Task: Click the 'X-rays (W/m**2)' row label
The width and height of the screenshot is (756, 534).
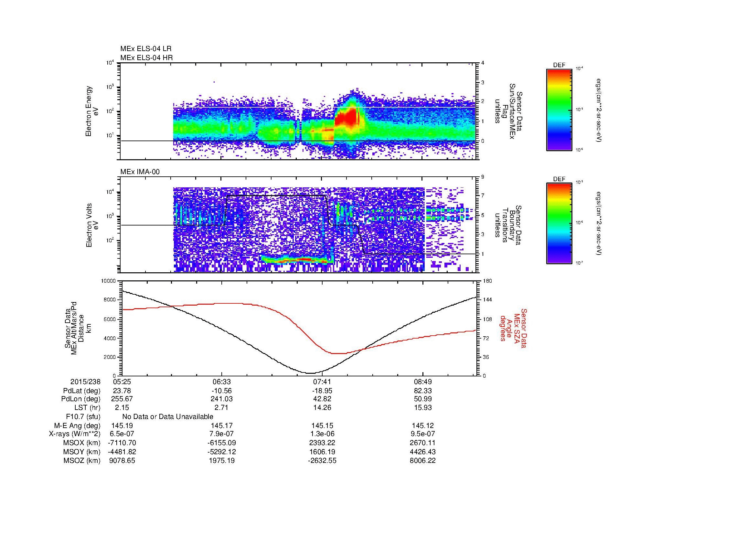Action: point(75,434)
